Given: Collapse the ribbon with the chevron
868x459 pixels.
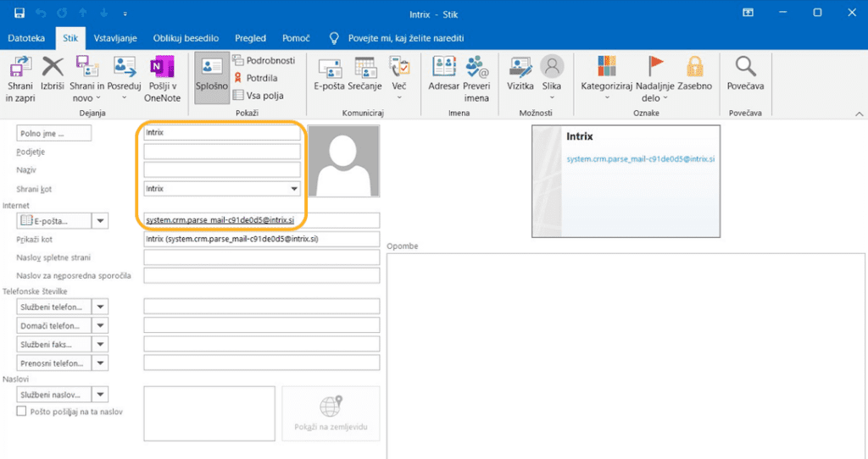Looking at the screenshot, I should pos(859,114).
